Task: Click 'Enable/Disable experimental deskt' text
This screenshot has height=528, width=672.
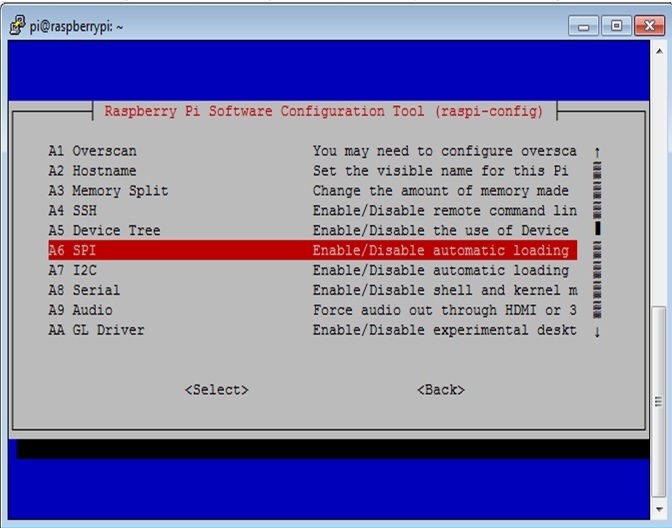Action: point(444,330)
